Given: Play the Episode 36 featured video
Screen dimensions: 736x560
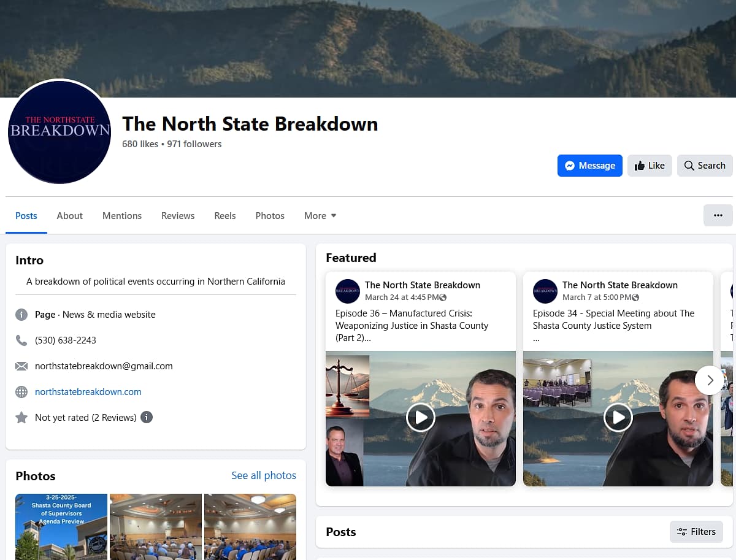Looking at the screenshot, I should click(421, 418).
